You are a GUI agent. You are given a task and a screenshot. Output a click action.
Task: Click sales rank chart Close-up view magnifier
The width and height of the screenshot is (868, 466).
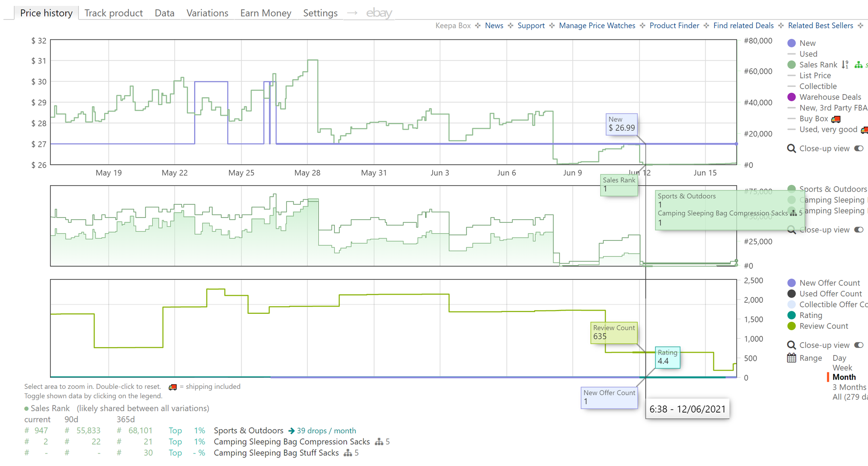coord(791,230)
